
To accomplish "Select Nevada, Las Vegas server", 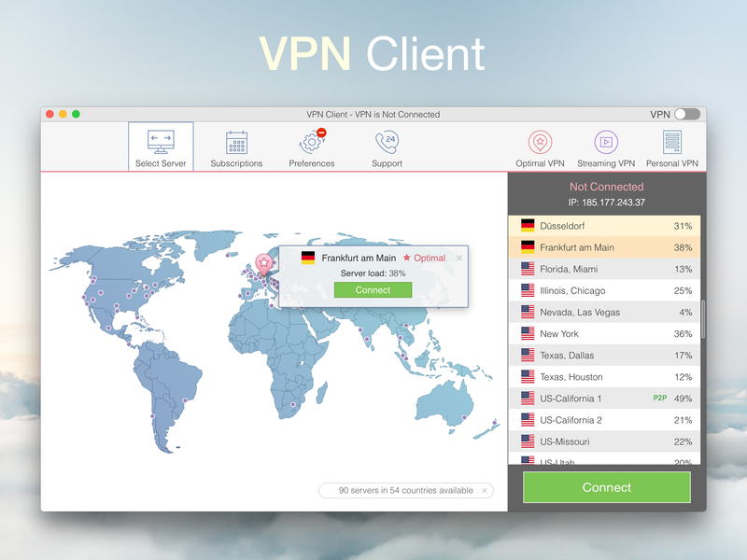I will 604,313.
